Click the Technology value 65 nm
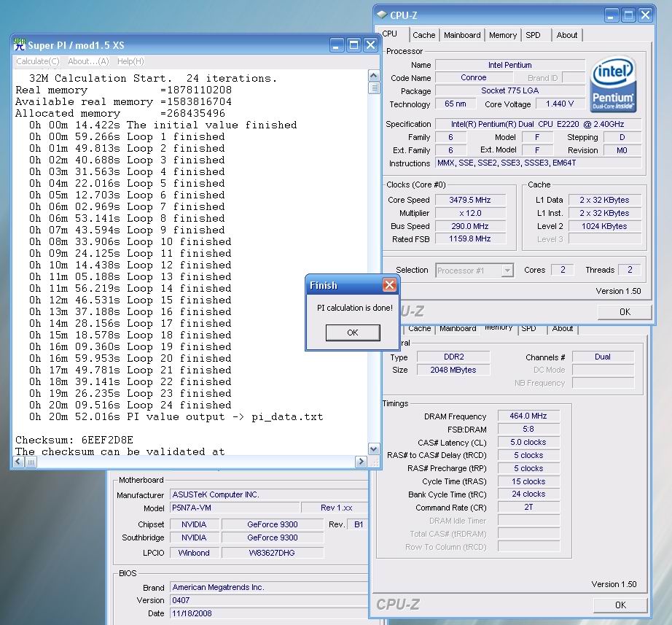The height and width of the screenshot is (625, 672). tap(455, 104)
